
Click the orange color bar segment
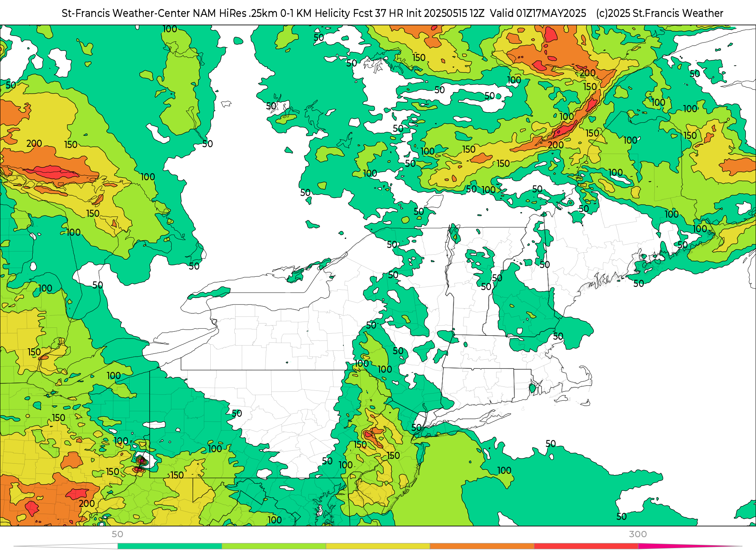tap(482, 546)
